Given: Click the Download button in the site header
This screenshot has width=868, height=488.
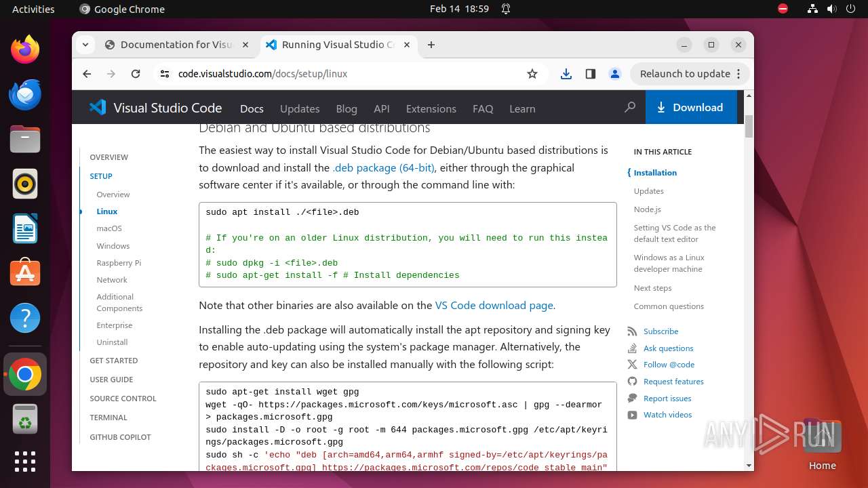Looking at the screenshot, I should tap(691, 107).
